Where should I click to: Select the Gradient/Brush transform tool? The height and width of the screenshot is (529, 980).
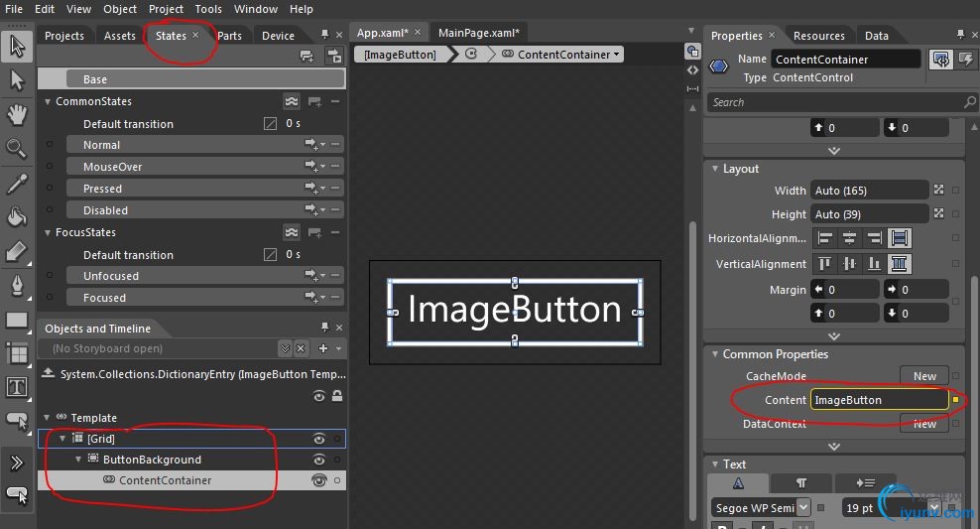tap(17, 251)
